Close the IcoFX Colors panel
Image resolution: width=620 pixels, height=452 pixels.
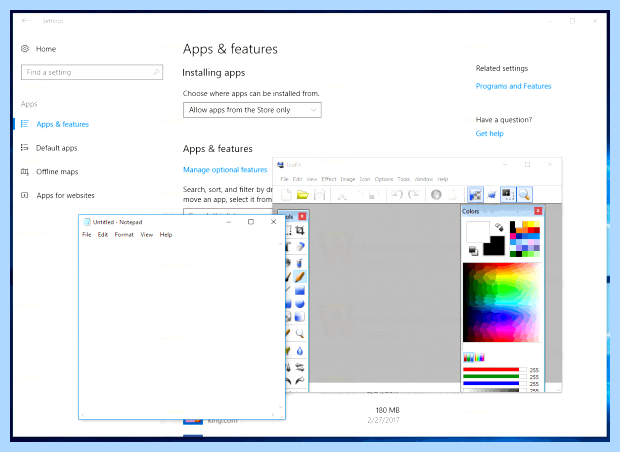(x=538, y=211)
